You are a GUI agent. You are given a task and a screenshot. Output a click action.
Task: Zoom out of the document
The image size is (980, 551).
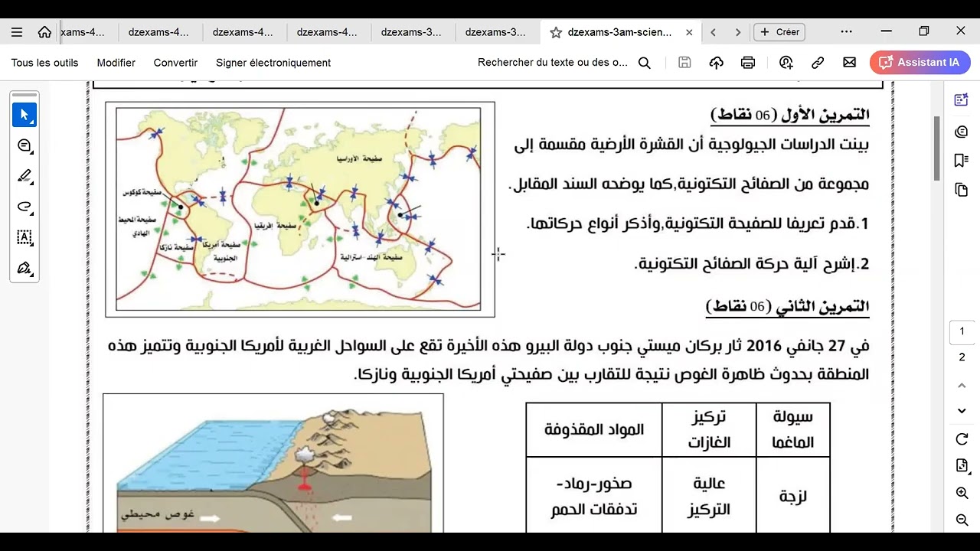(x=962, y=520)
